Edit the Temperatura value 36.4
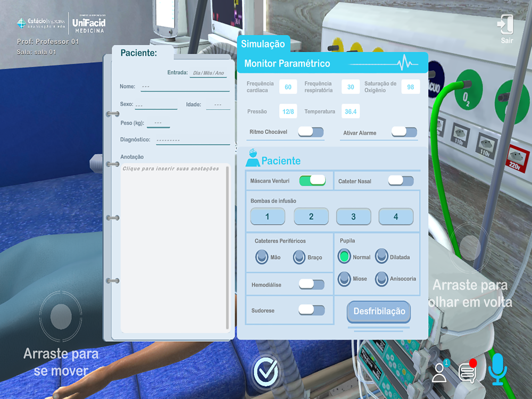Screen dimensions: 532x399 click(x=351, y=111)
